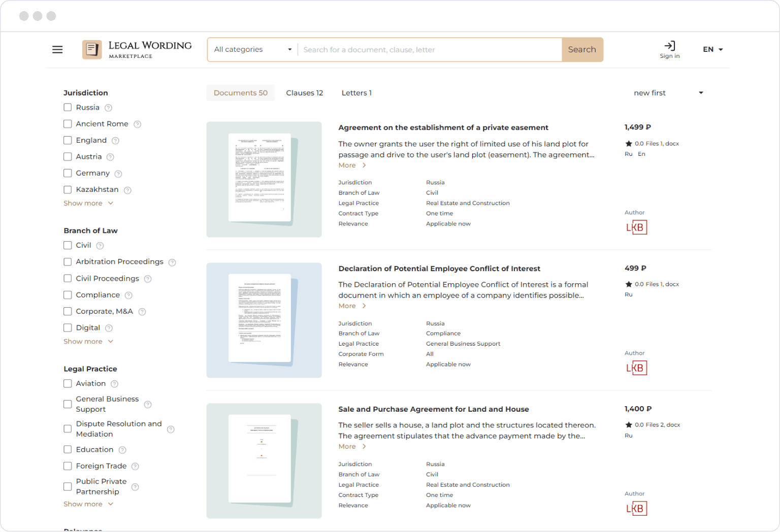This screenshot has height=532, width=780.
Task: Open the Sale and Purchase Agreement title link
Action: [433, 409]
